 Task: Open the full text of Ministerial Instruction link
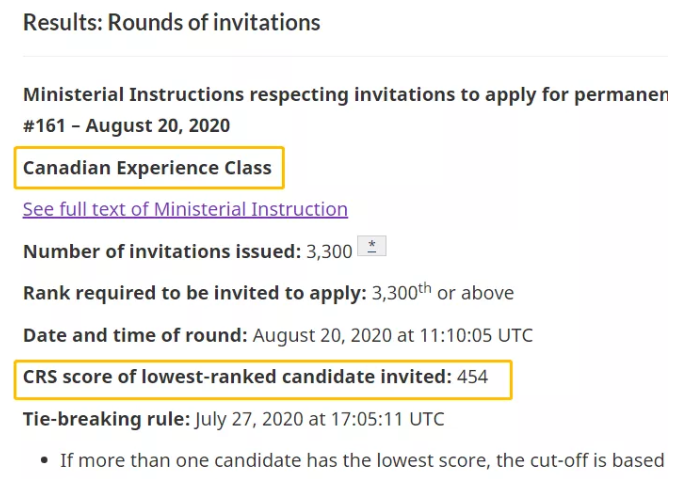[185, 209]
